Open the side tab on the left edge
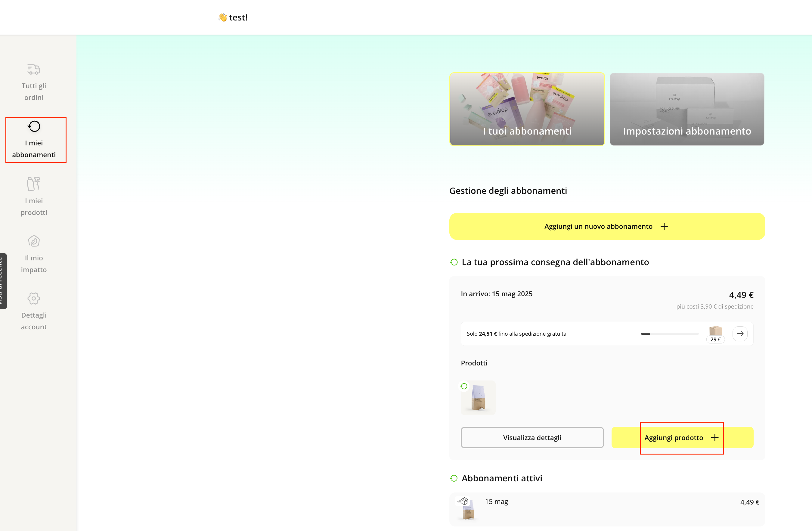 (3, 281)
